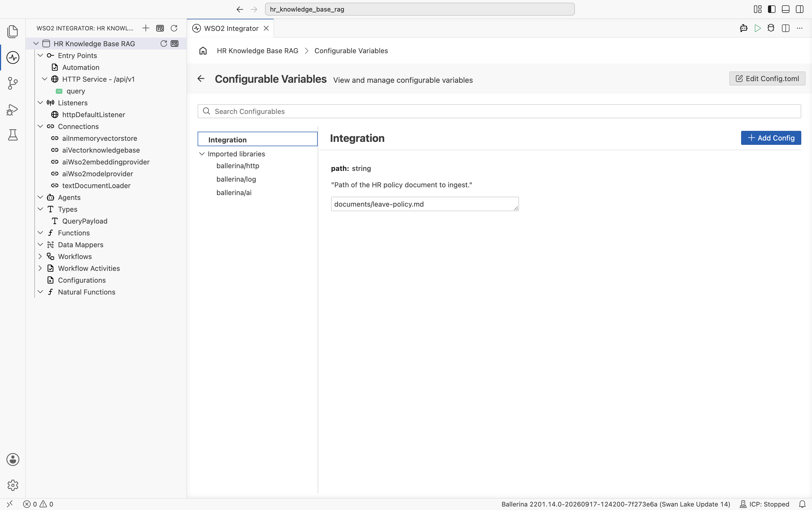Toggle the secondary side bar layout
This screenshot has width=812, height=510.
[800, 9]
